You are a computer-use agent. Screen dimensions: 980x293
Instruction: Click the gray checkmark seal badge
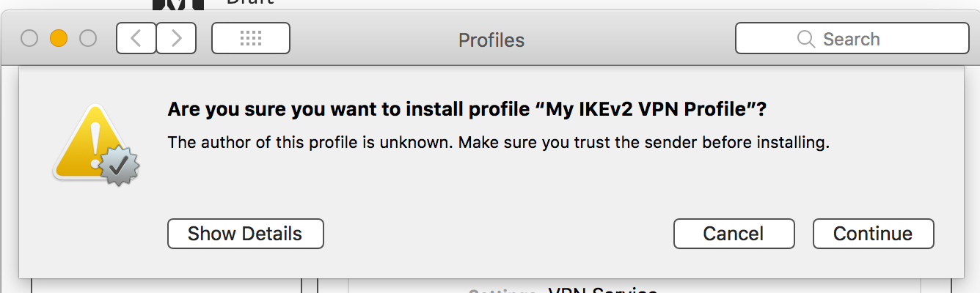point(117,166)
